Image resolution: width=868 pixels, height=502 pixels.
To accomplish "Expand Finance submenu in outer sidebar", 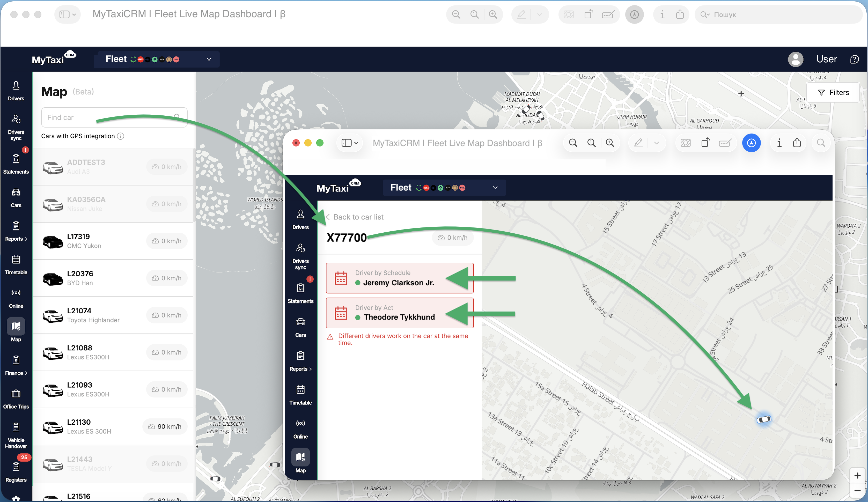I will (16, 365).
